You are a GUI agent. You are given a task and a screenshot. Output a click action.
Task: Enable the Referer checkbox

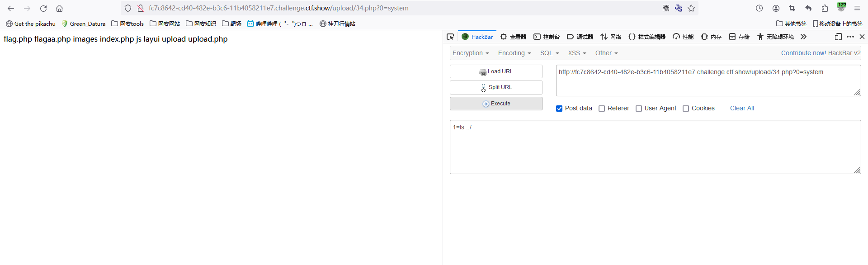[602, 109]
